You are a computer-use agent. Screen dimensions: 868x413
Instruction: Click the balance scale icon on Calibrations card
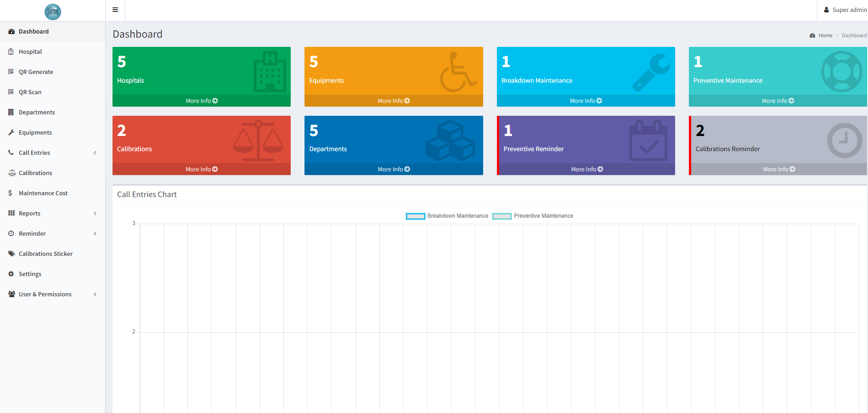click(258, 141)
